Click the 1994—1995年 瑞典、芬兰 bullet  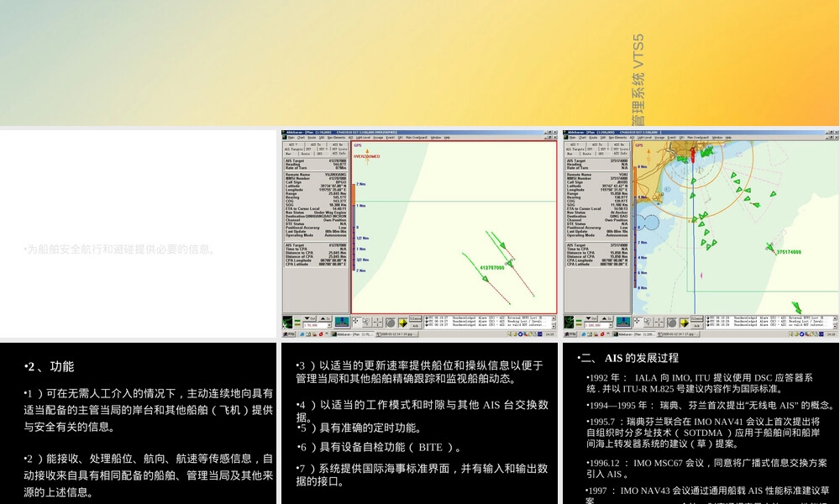pos(710,406)
